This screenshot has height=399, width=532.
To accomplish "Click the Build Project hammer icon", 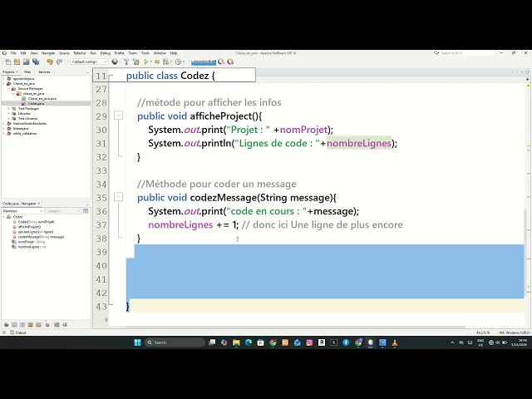I will coord(126,62).
